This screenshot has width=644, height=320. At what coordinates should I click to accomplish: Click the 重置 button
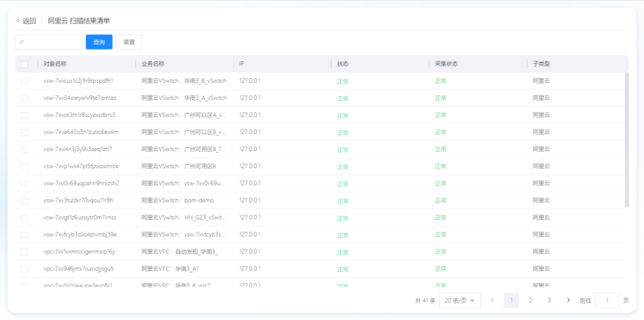(x=130, y=42)
